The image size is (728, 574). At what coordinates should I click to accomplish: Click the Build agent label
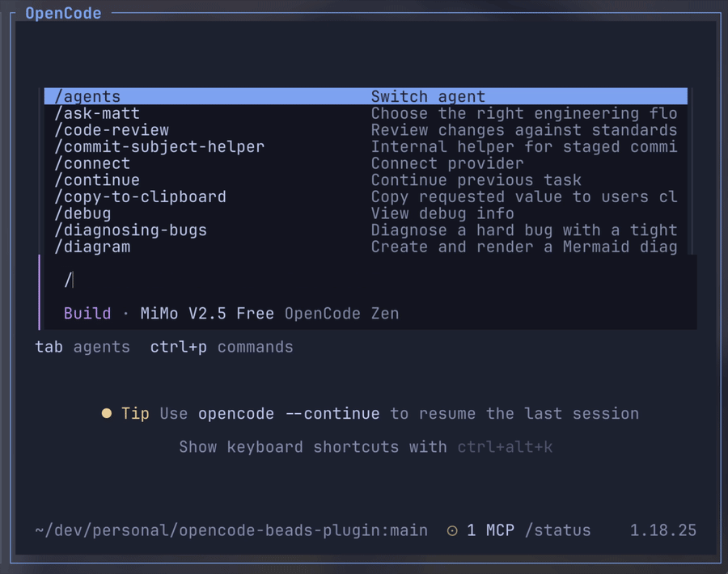point(87,313)
